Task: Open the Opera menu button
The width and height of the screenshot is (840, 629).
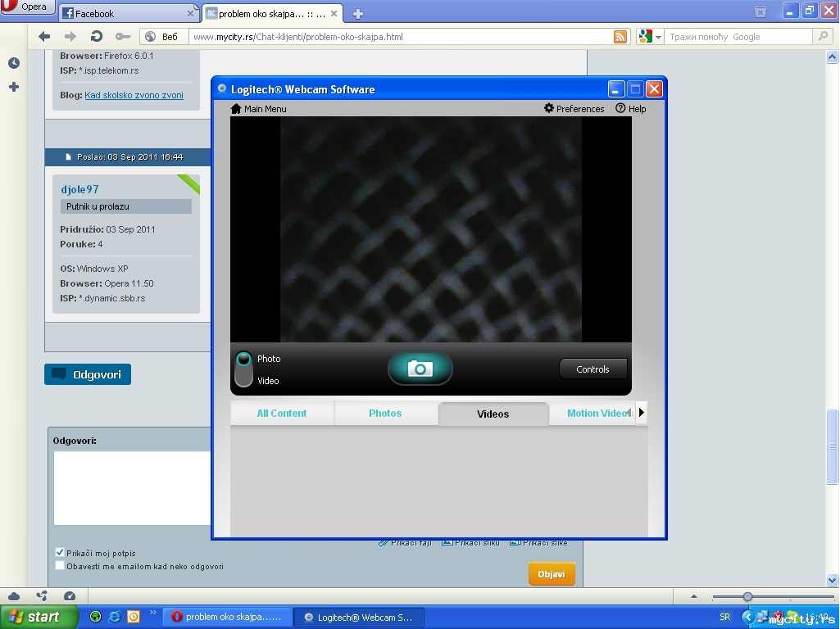Action: coord(28,7)
